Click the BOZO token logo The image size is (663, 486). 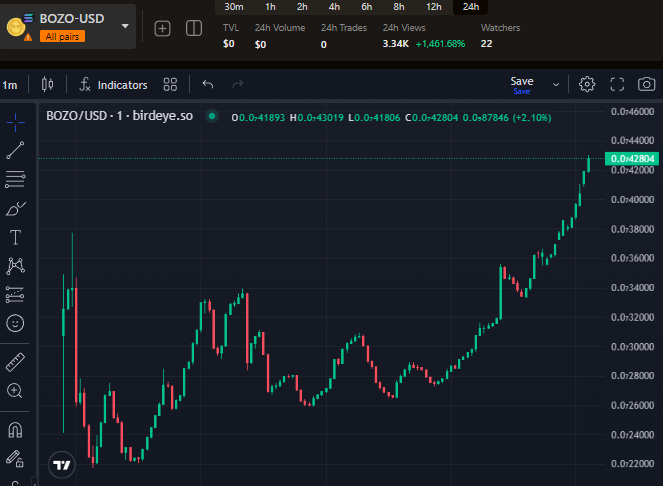pos(16,27)
